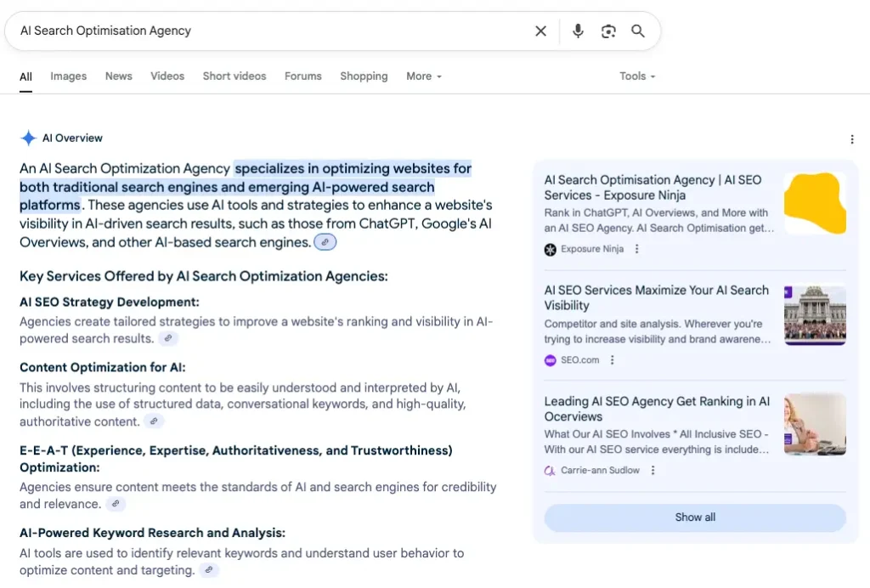The height and width of the screenshot is (588, 870).
Task: Switch to the Short videos tab
Action: (x=234, y=76)
